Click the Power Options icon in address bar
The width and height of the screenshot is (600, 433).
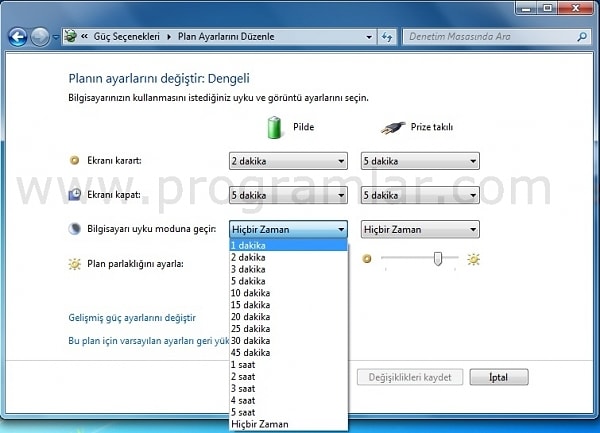[70, 36]
